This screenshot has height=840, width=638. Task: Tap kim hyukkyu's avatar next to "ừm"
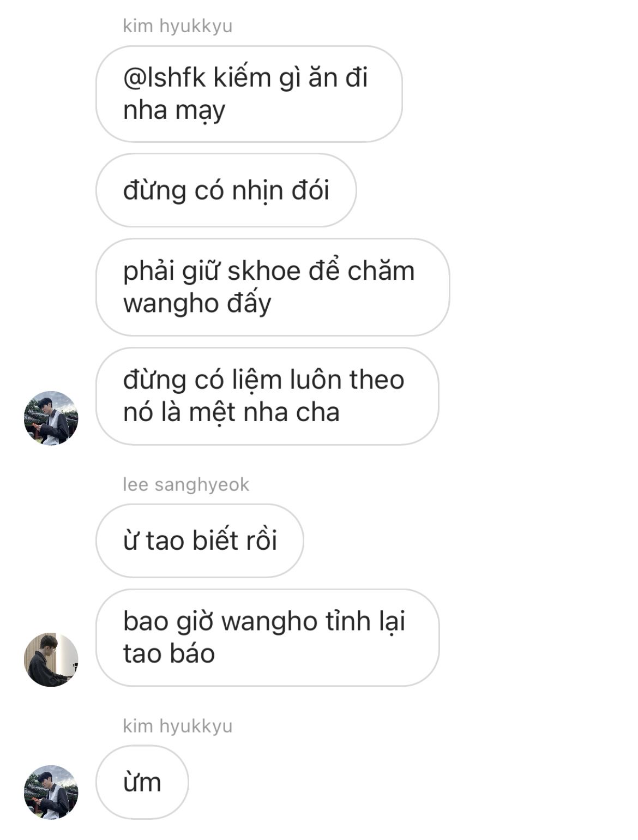click(51, 792)
